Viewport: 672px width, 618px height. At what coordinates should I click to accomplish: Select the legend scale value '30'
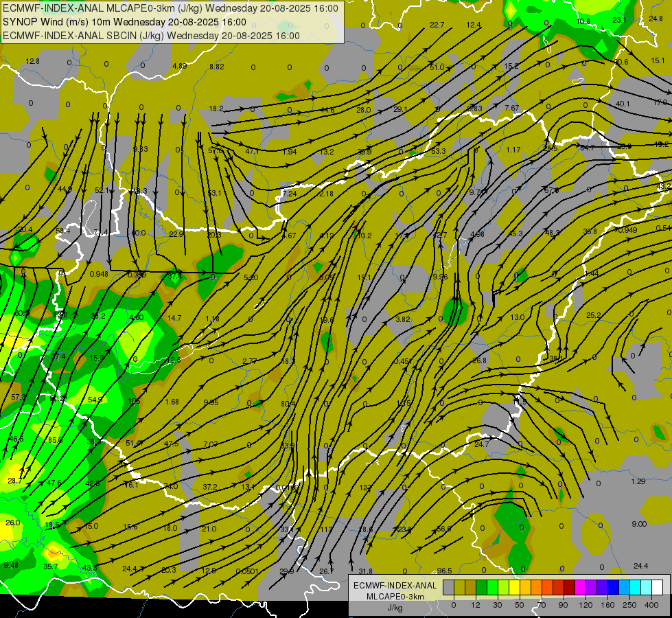click(x=498, y=605)
